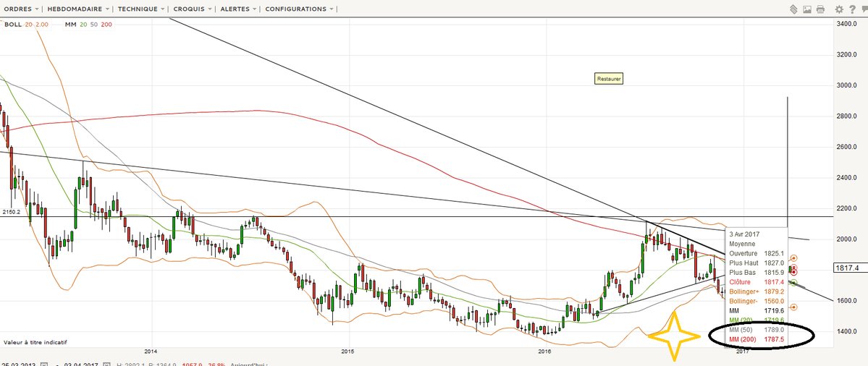Expand the ALERTES menu
The image size is (868, 366).
coord(238,9)
